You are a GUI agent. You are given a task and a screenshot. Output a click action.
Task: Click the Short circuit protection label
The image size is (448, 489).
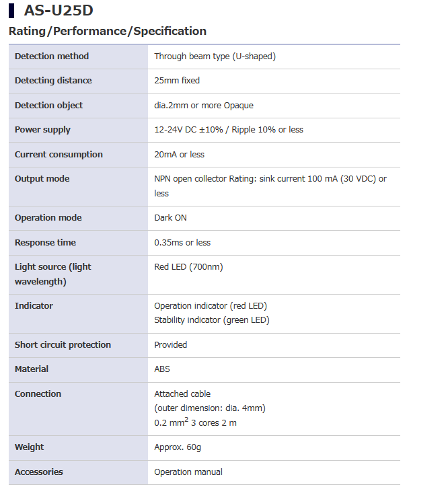pyautogui.click(x=63, y=345)
